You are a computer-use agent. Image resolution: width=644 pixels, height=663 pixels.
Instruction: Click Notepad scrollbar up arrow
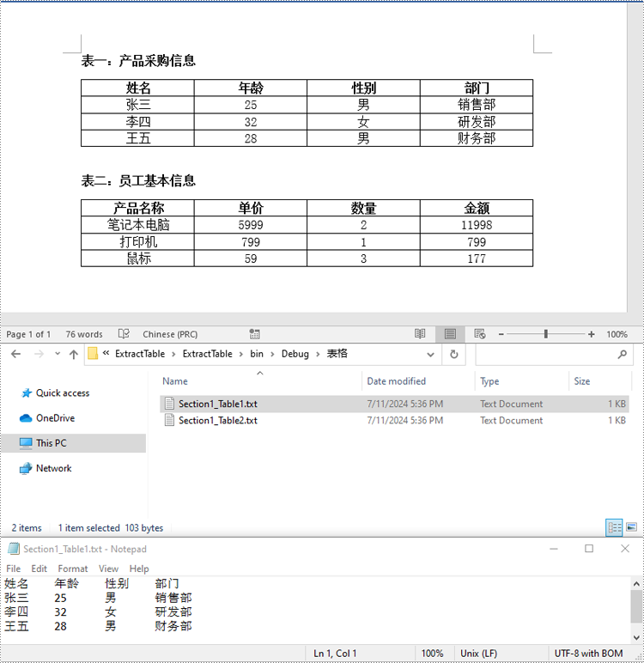tap(636, 583)
